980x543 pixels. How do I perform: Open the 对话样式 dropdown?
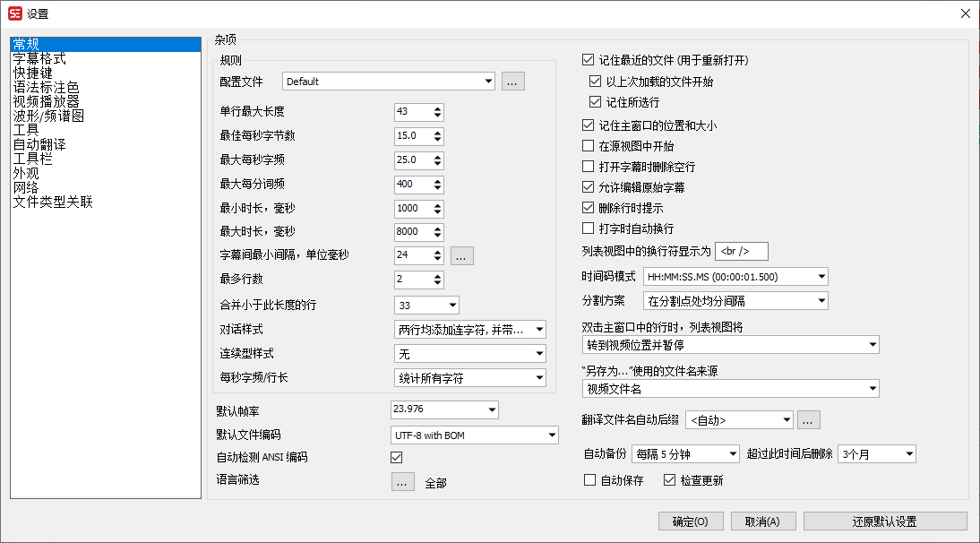pos(470,330)
